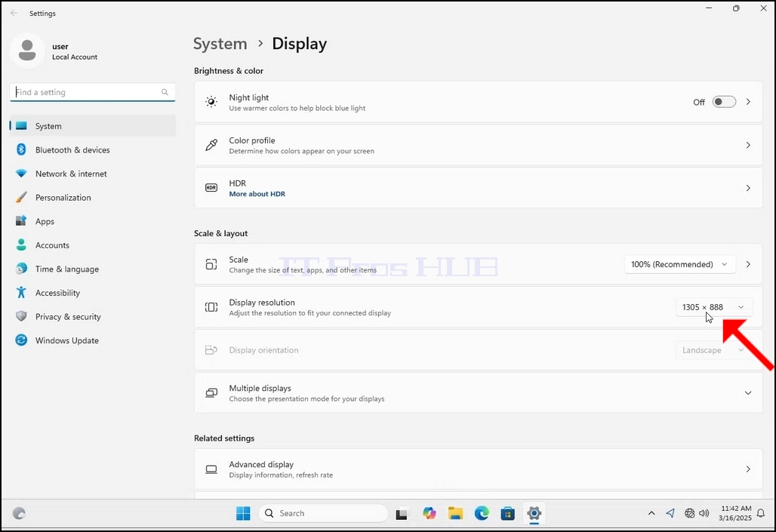Click the back arrow in Settings
The height and width of the screenshot is (532, 776).
(x=14, y=14)
